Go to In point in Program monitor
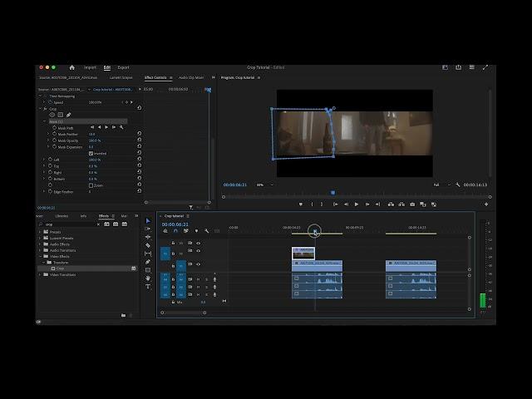532x399 pixels. pos(335,204)
